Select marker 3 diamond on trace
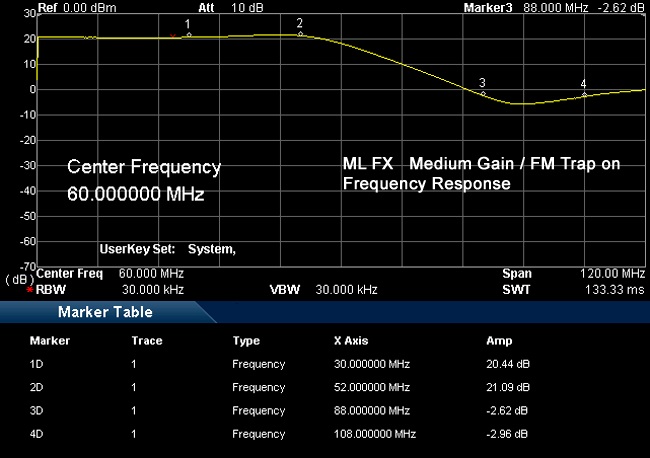The image size is (650, 458). [483, 94]
